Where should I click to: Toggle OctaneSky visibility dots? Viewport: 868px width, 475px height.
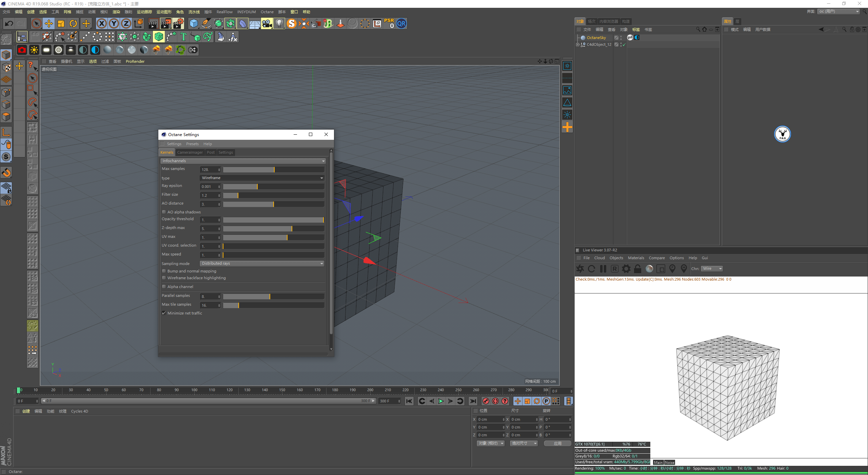pos(621,38)
